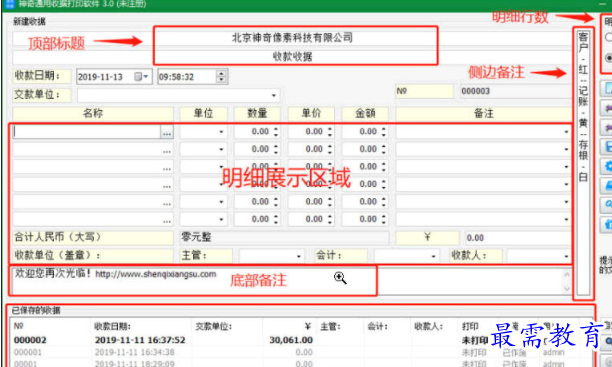Expand the 交款单位 combo box
The image size is (612, 367).
274,95
